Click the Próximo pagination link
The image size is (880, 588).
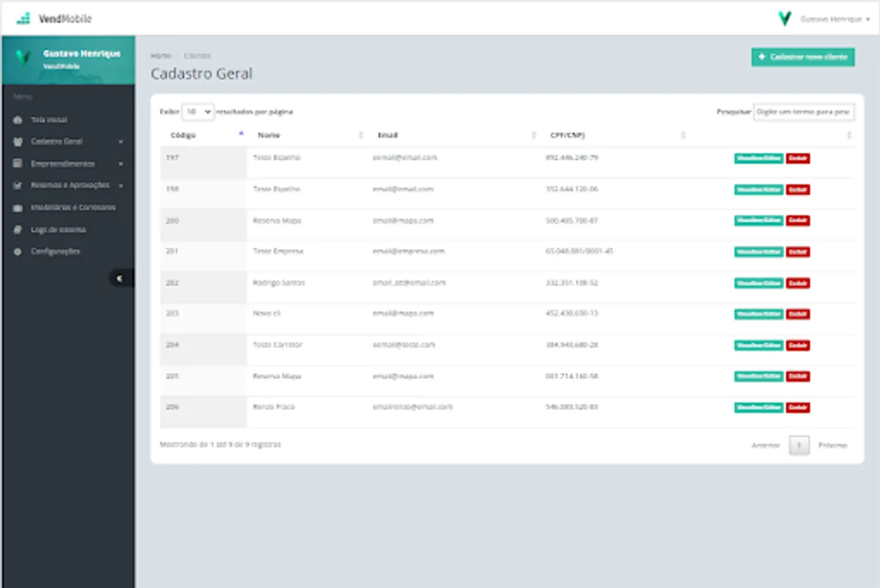832,446
